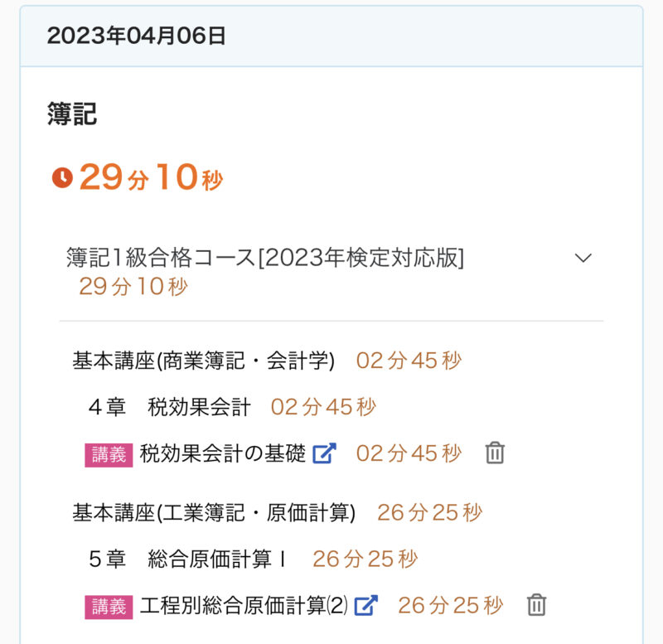Click the 29分10秒 total study time
Screen dimensions: 663x644
151,178
